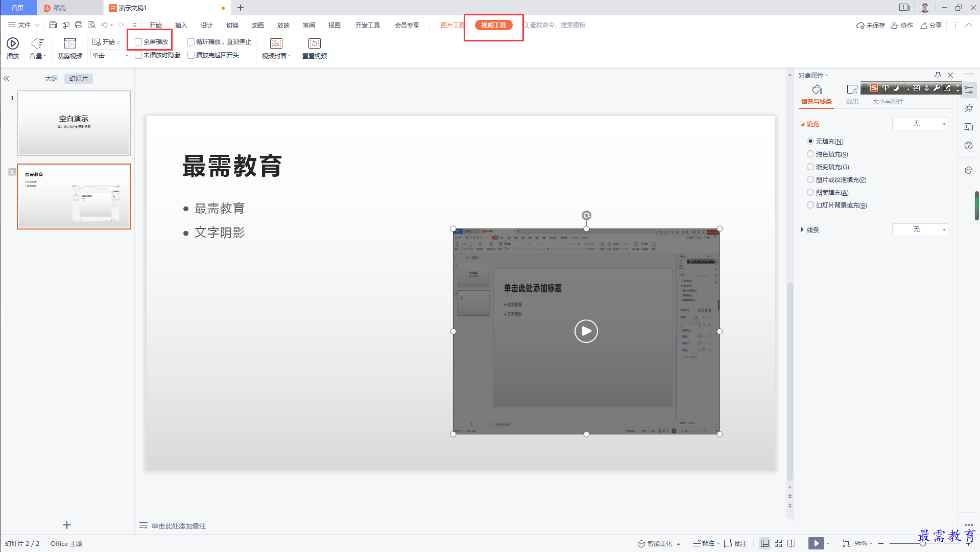The height and width of the screenshot is (552, 980).
Task: Click the Unsaved (未保存) cloud button
Action: (x=871, y=25)
